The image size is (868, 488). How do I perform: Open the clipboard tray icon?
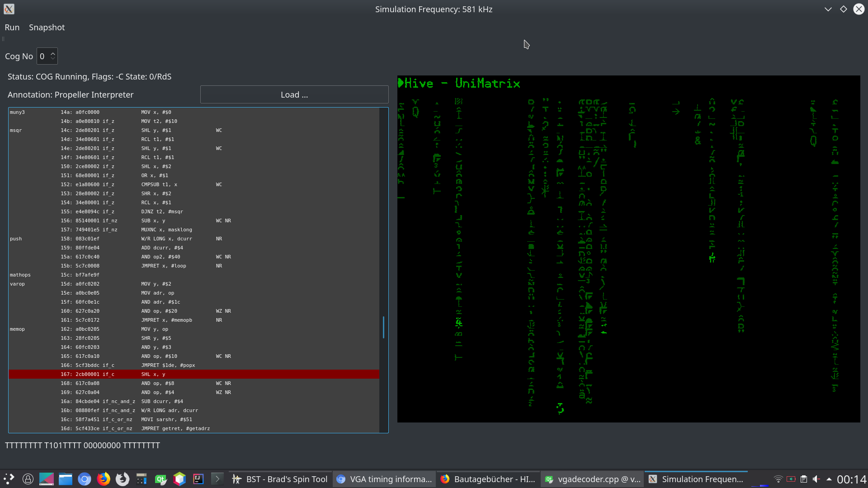tap(804, 479)
